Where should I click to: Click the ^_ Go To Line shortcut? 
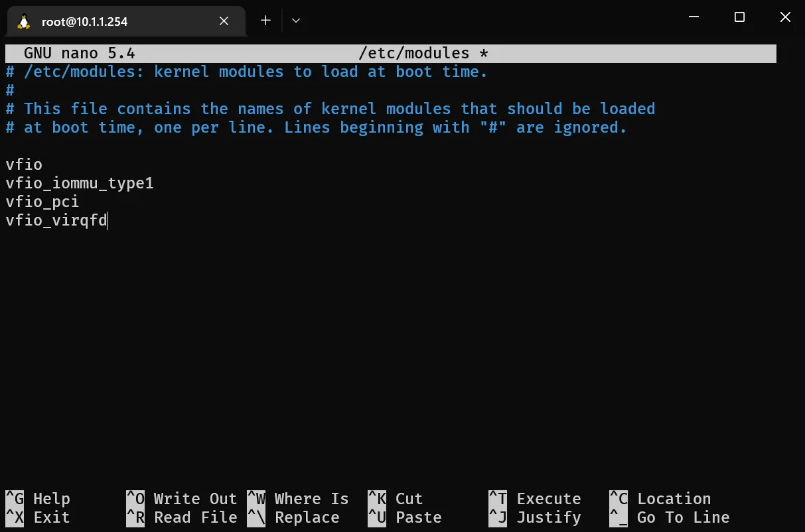coord(670,517)
